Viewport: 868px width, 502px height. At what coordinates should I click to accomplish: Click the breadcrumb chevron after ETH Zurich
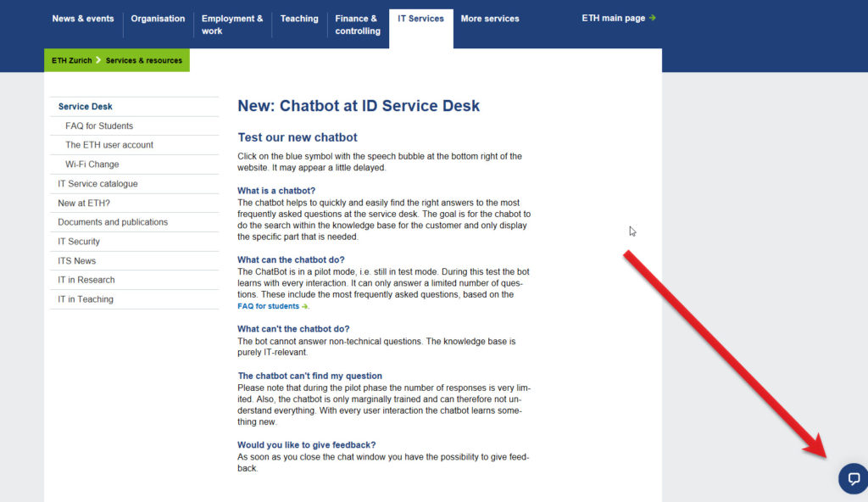pyautogui.click(x=98, y=60)
